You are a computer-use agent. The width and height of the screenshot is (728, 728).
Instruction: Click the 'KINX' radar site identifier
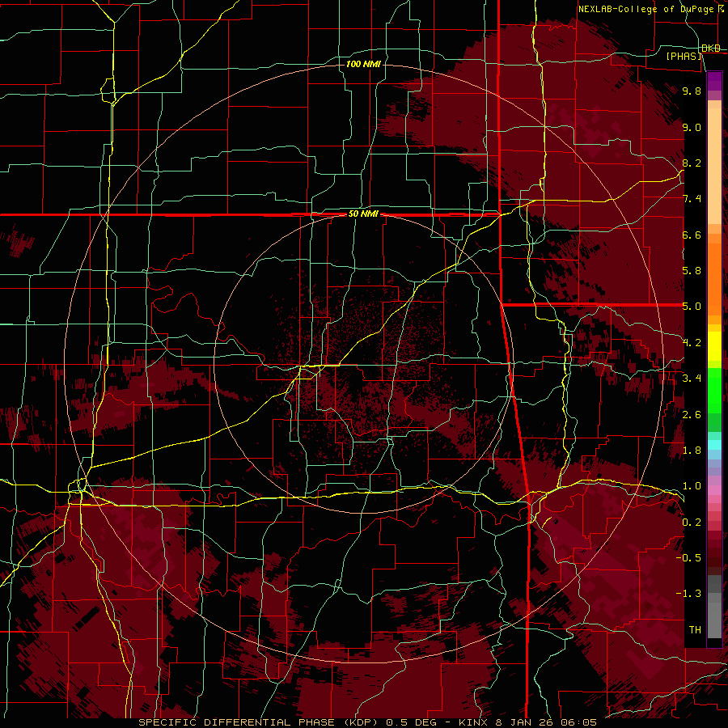coord(473,722)
